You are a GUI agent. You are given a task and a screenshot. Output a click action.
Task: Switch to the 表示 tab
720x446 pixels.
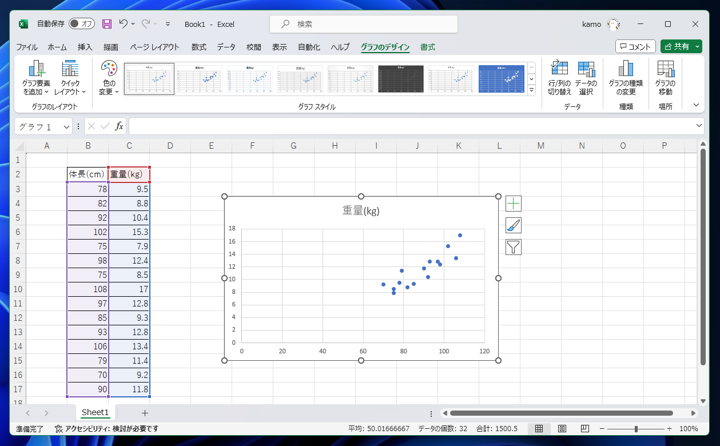pyautogui.click(x=279, y=47)
